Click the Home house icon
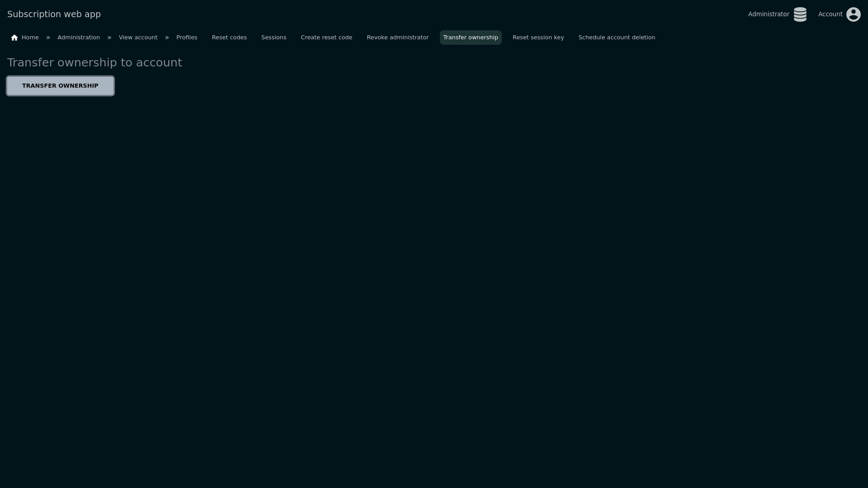 pos(14,38)
